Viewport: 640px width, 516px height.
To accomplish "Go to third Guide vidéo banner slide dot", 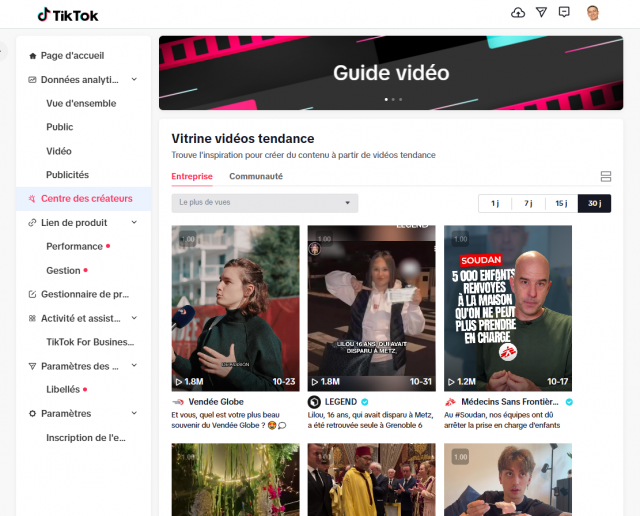I will pyautogui.click(x=400, y=99).
